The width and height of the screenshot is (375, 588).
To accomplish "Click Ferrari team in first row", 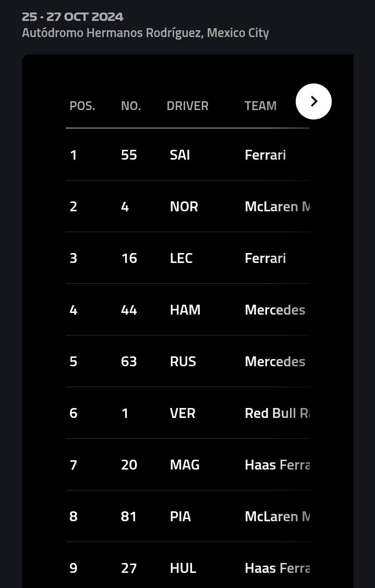I will point(265,155).
